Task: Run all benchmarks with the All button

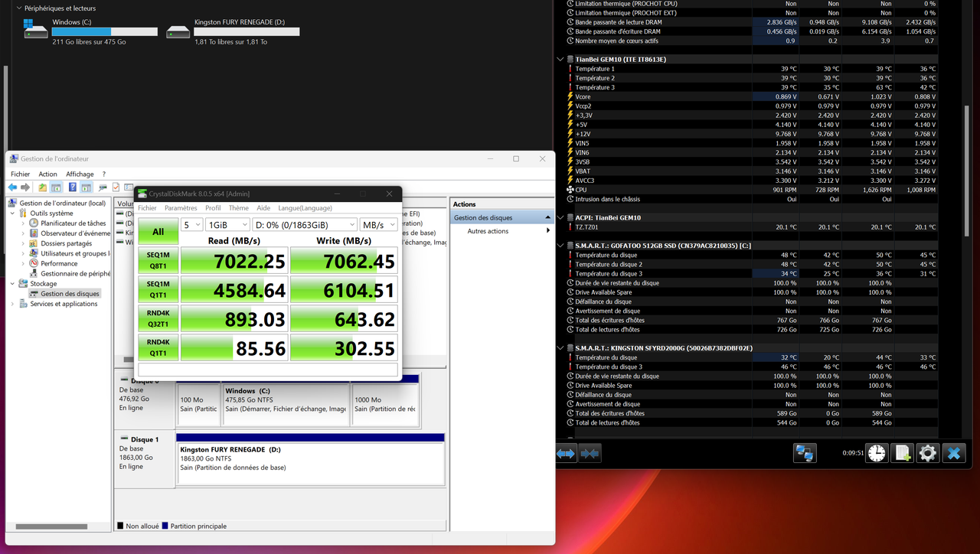Action: tap(158, 232)
